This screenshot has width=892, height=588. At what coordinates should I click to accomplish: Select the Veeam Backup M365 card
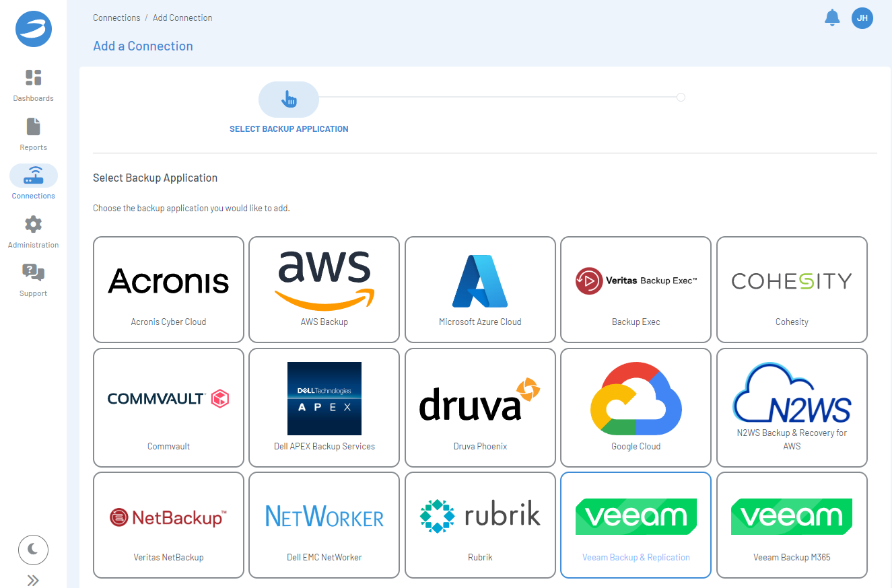pos(792,525)
